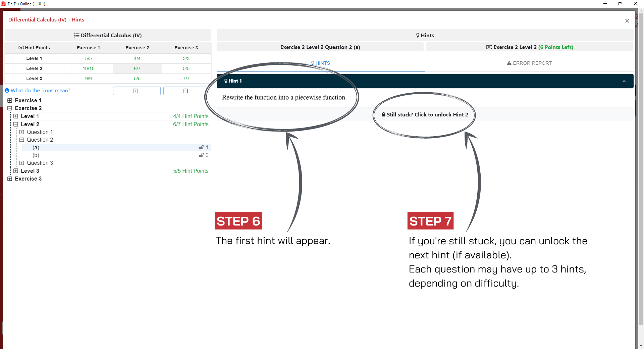Screen dimensions: 644x349
Task: Click the vertical scrollbar thumb
Action: coord(641,169)
